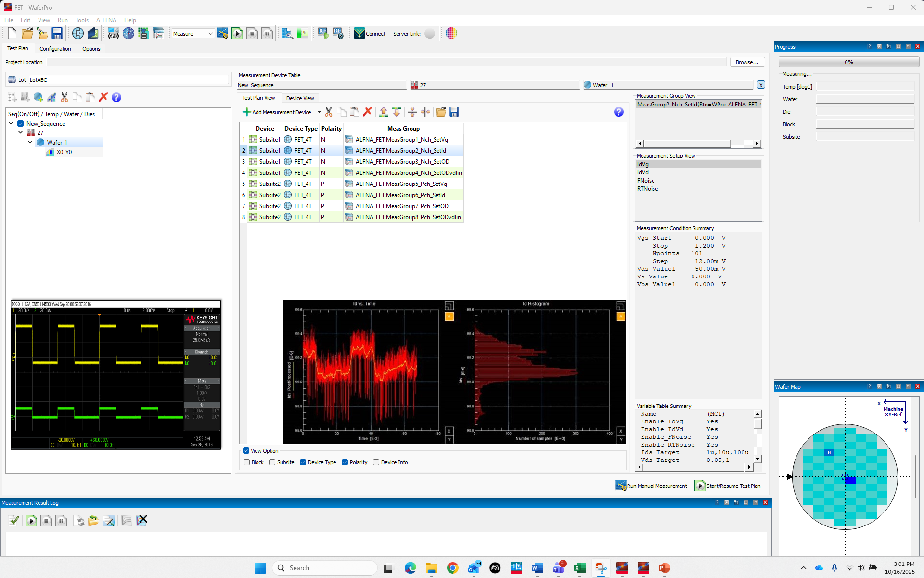Screen dimensions: 924x578
Task: Stop the measurement from the toolbar
Action: [x=252, y=33]
